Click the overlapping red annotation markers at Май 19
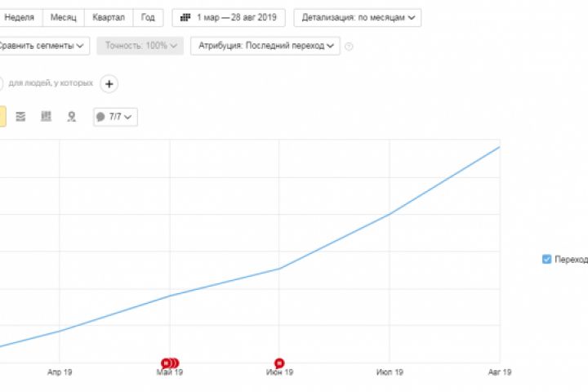The image size is (588, 392). point(170,363)
